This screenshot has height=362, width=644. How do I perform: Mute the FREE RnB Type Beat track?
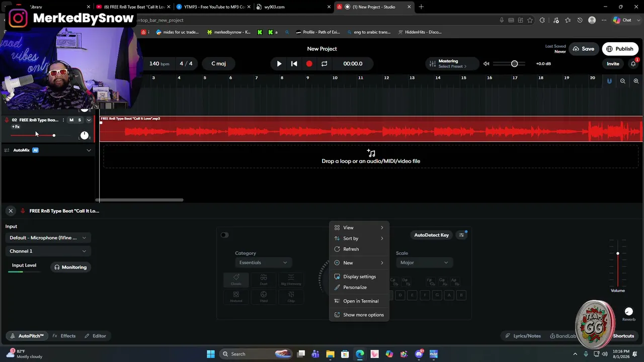click(71, 120)
